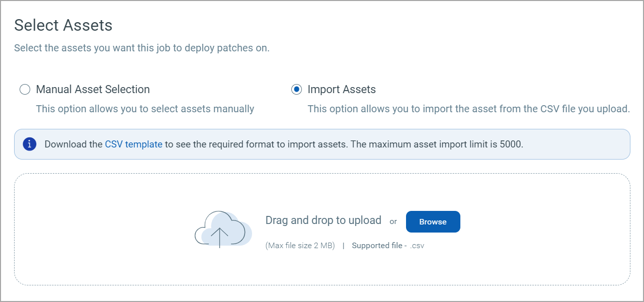Click the word 'or' beside Browse
Image resolution: width=644 pixels, height=302 pixels.
coord(393,221)
